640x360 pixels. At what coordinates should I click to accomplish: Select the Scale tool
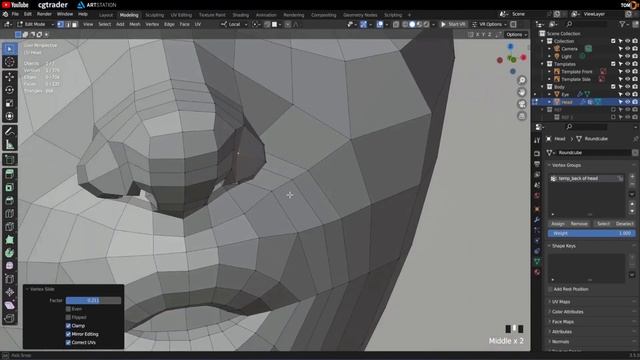coord(9,103)
